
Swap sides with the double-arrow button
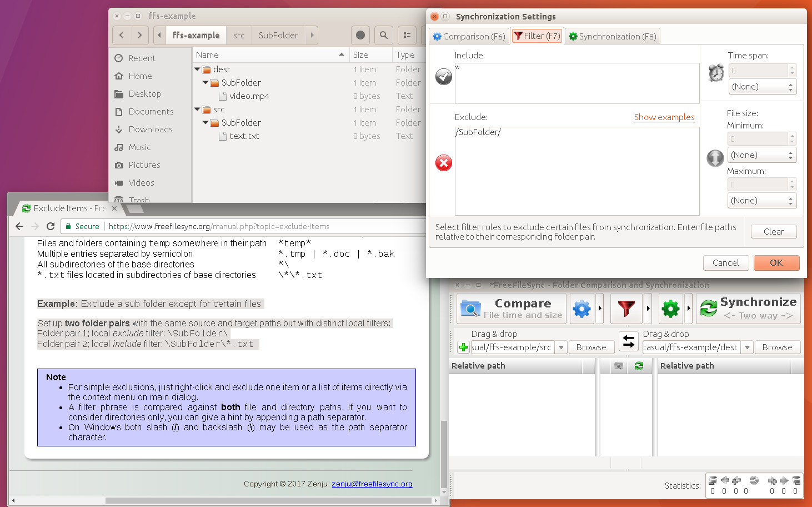tap(628, 341)
